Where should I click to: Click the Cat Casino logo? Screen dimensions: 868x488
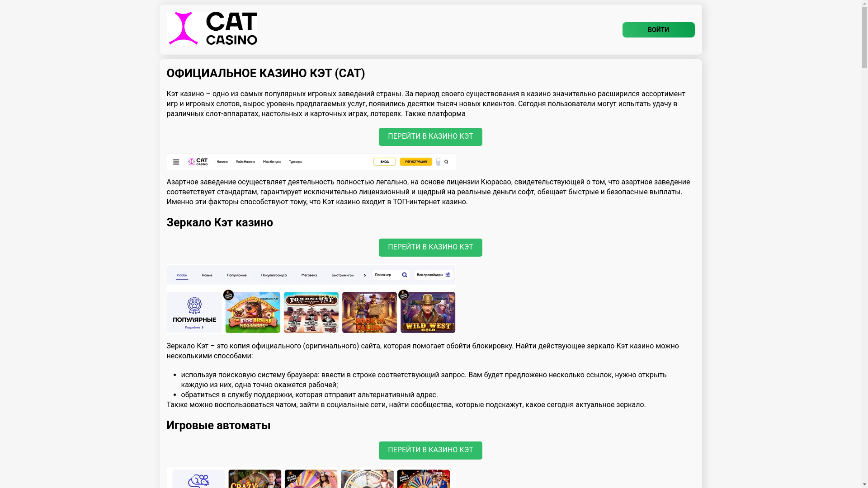(x=212, y=28)
